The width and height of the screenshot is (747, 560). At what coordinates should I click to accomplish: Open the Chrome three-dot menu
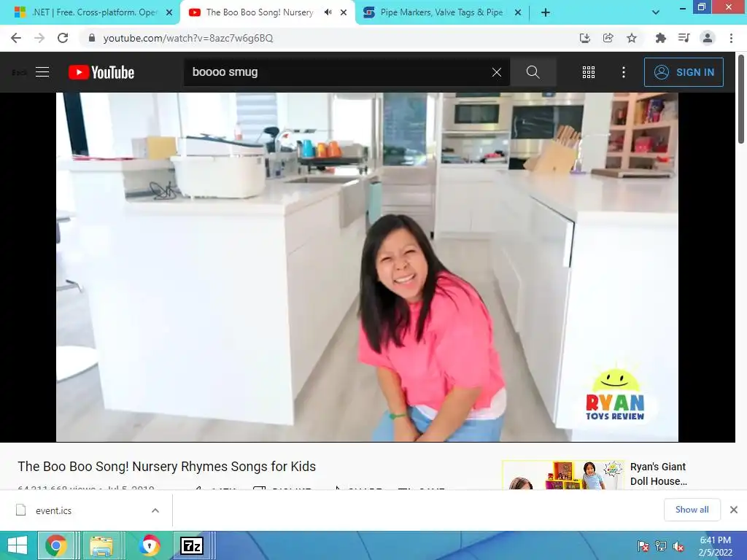[731, 38]
